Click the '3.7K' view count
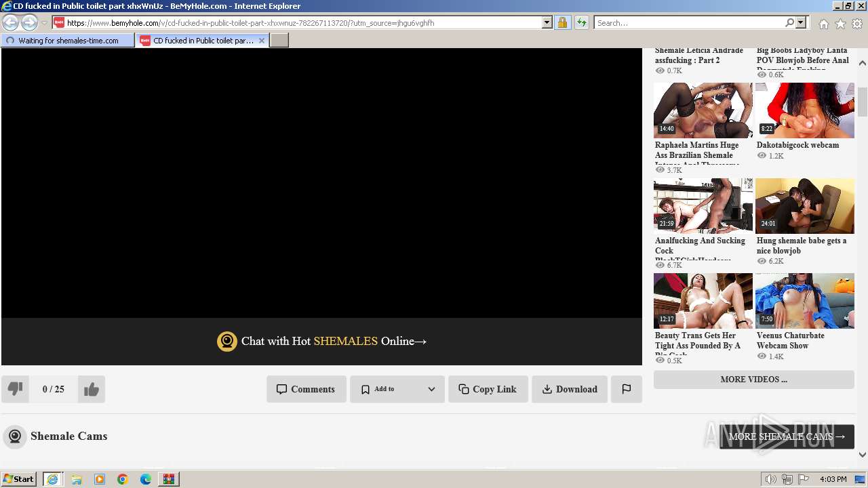 (674, 170)
